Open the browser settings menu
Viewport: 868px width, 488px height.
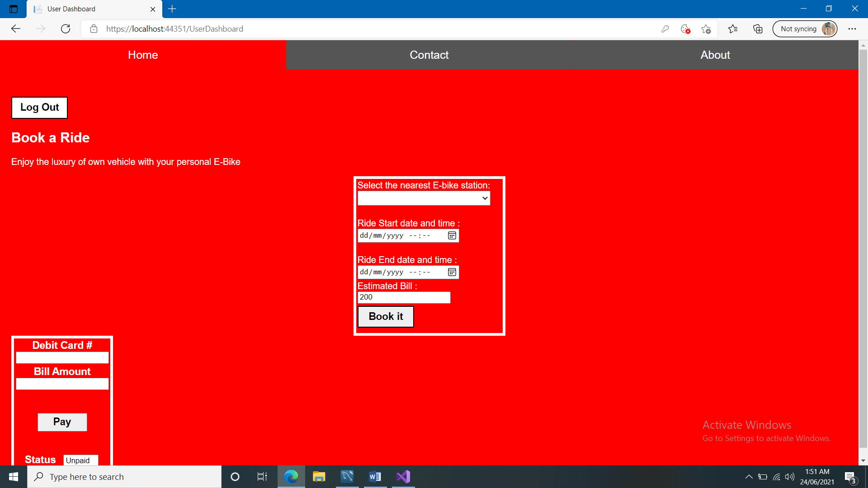[853, 28]
